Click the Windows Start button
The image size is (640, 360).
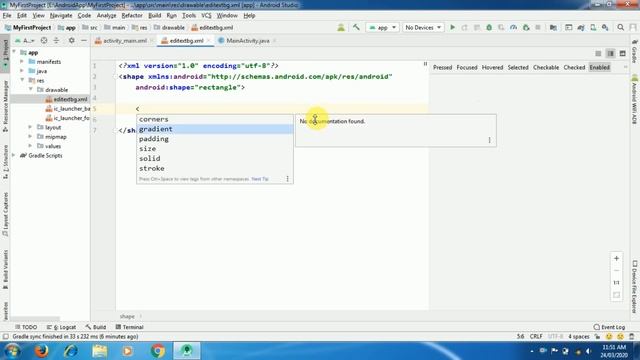coord(12,351)
